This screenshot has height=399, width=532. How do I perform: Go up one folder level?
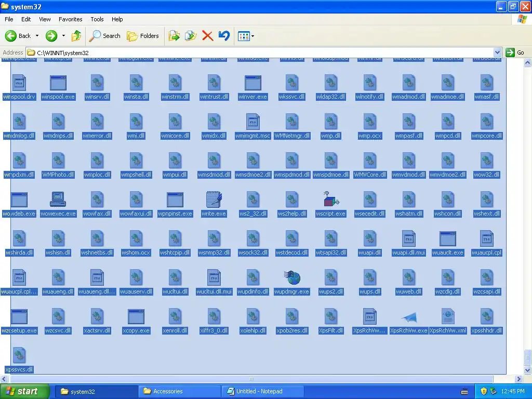point(76,36)
